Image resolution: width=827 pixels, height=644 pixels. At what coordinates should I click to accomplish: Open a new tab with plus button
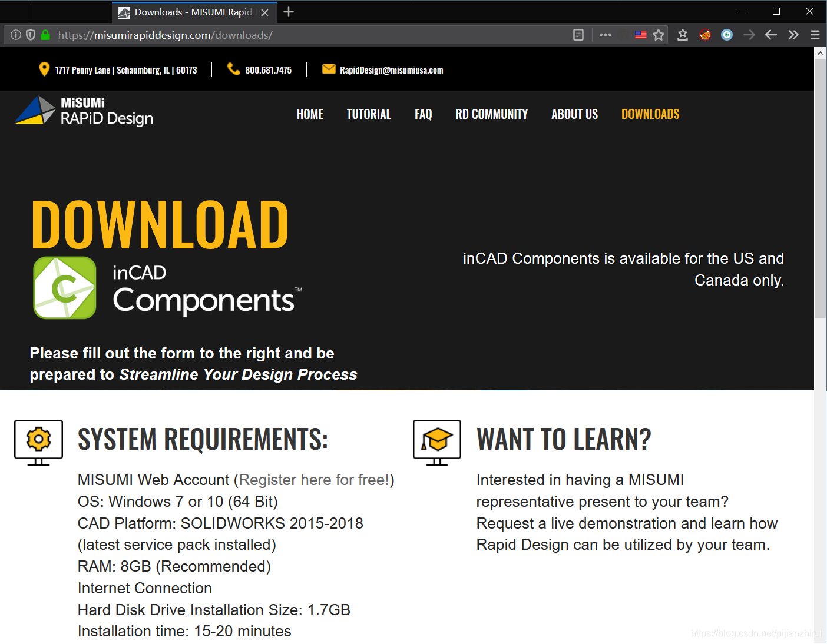[x=289, y=12]
